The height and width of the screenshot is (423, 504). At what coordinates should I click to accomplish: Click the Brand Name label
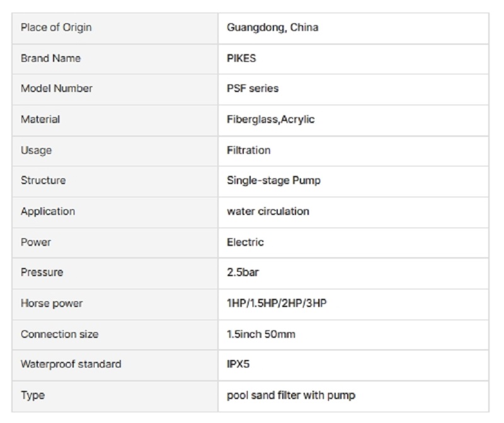click(x=50, y=58)
